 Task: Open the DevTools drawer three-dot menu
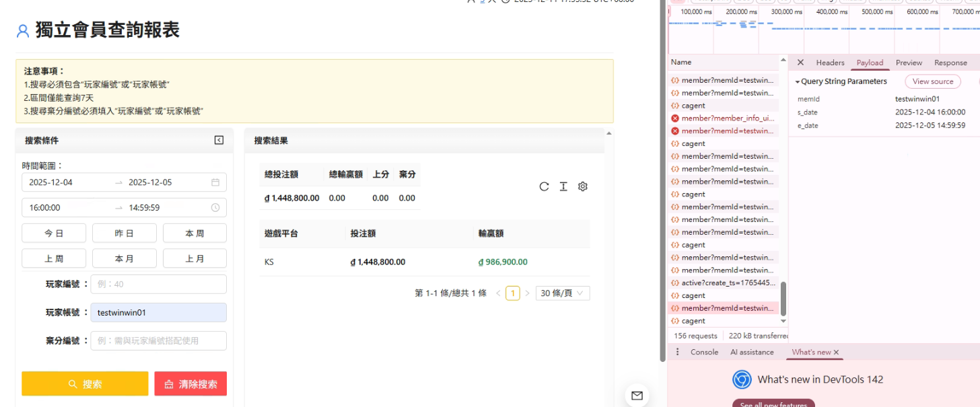(x=677, y=352)
